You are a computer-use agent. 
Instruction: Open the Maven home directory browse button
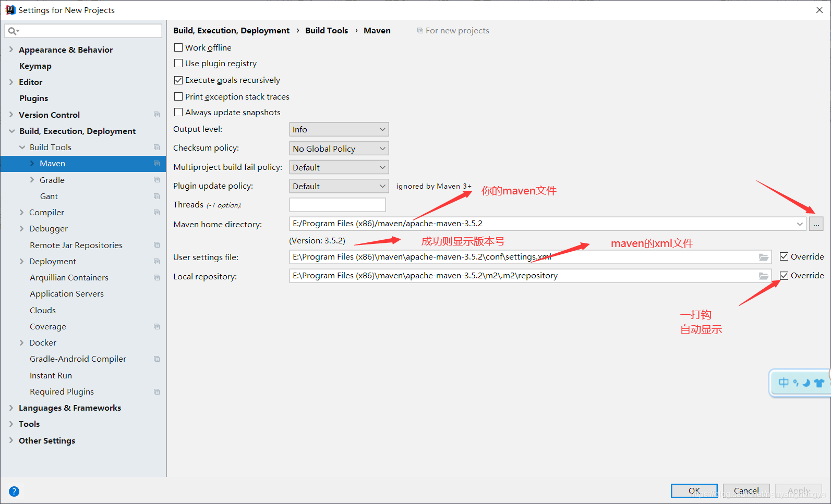point(816,224)
